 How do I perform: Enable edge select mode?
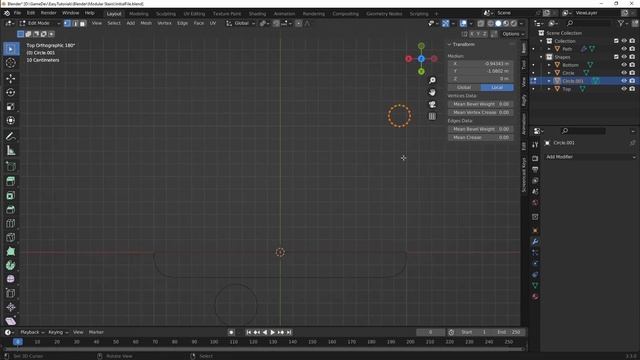pyautogui.click(x=75, y=23)
